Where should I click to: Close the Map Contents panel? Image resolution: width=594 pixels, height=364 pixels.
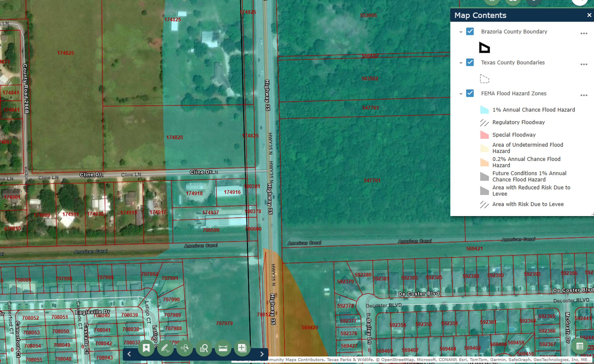pyautogui.click(x=589, y=15)
